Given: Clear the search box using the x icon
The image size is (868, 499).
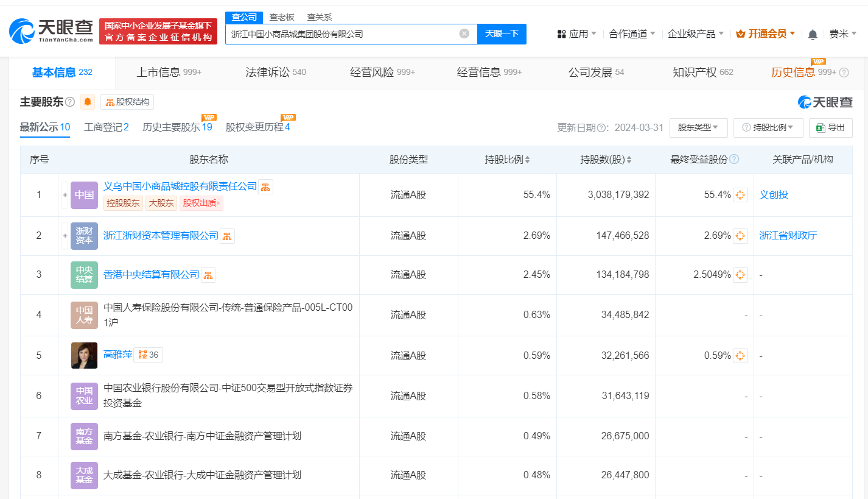Looking at the screenshot, I should pos(464,34).
